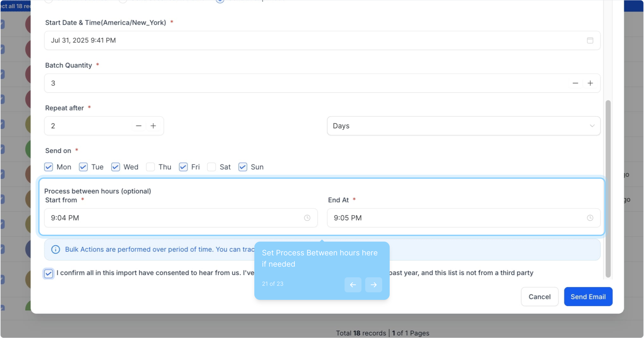Toggle the consent confirmation checkbox
The height and width of the screenshot is (338, 644).
pos(49,274)
